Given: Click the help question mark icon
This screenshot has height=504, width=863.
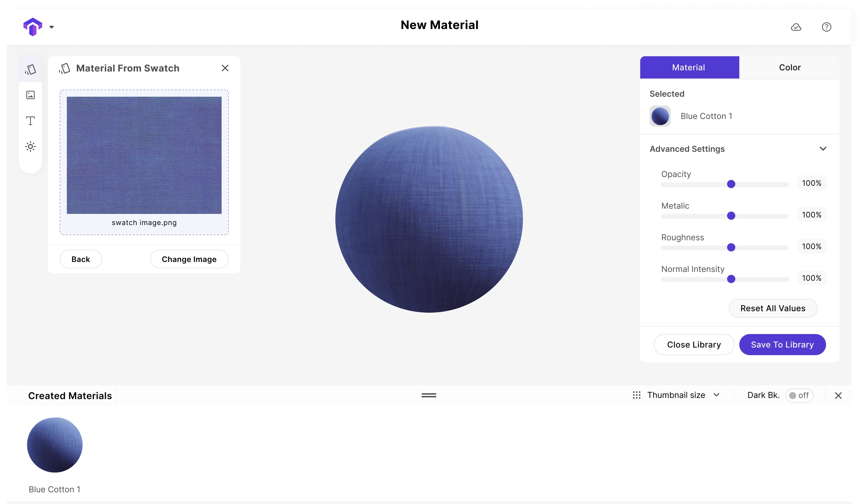Looking at the screenshot, I should [x=826, y=26].
